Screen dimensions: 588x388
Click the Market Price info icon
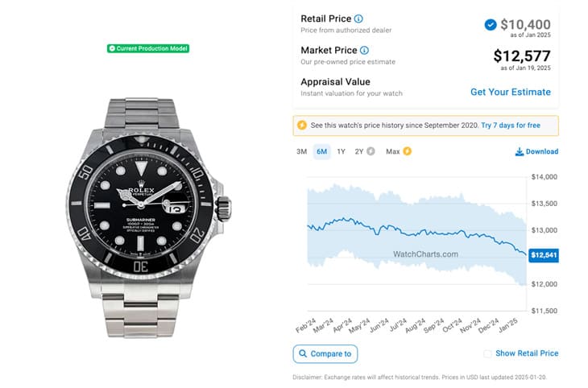(x=364, y=50)
